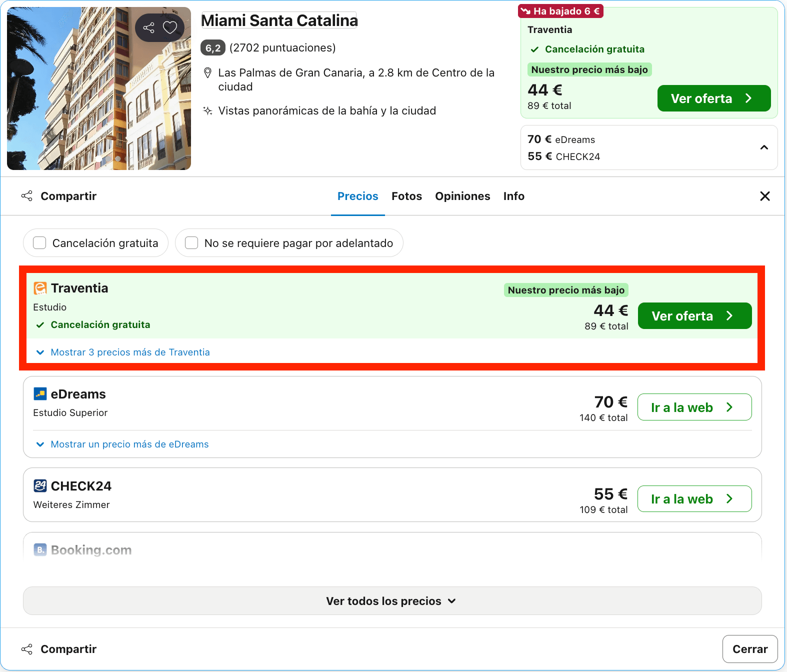Click the Booking.com logo icon
Screen dimensions: 787x672
click(x=40, y=550)
